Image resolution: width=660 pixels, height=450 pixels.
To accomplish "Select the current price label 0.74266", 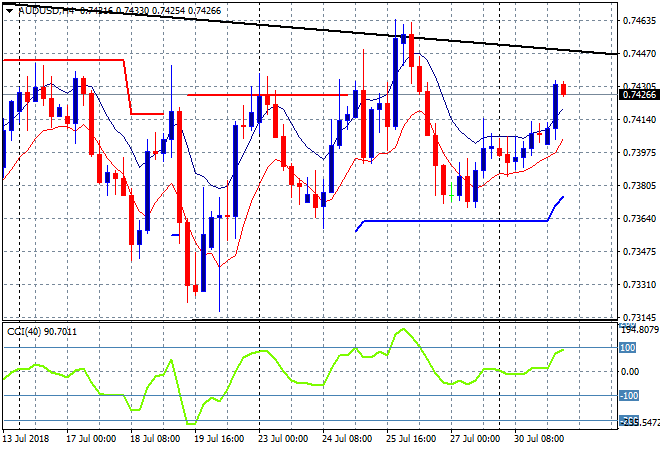I will (x=639, y=95).
